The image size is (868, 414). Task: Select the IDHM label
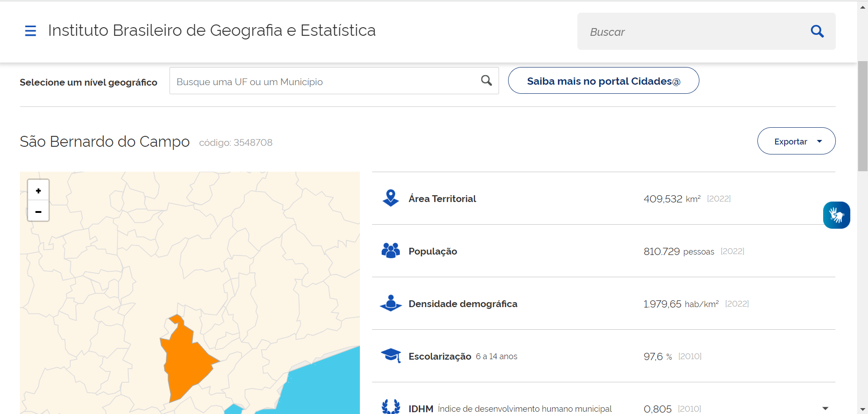[421, 409]
